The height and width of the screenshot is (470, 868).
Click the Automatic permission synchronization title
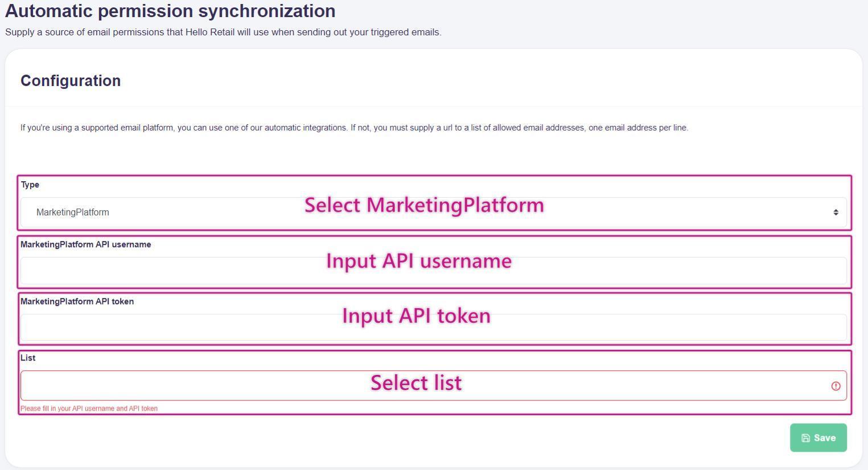(170, 11)
